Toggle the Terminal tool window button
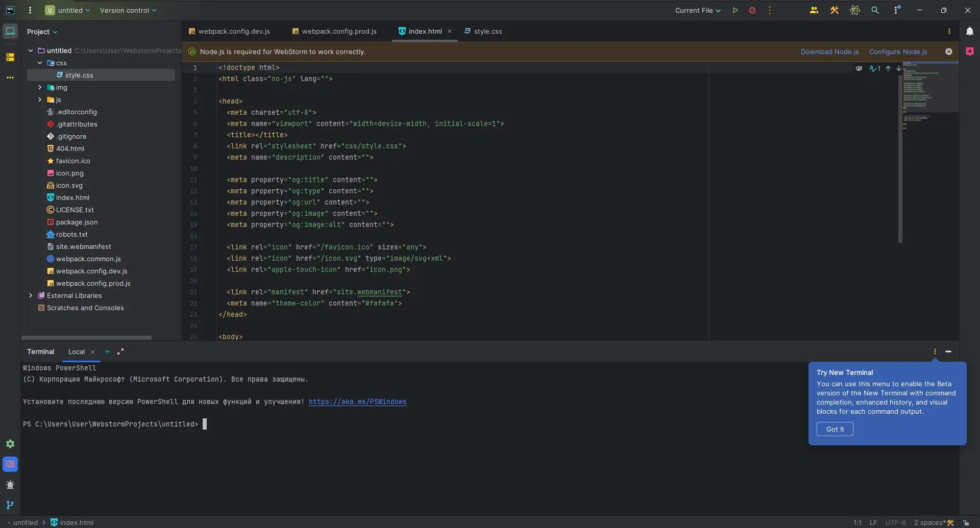Image resolution: width=980 pixels, height=528 pixels. coord(10,464)
